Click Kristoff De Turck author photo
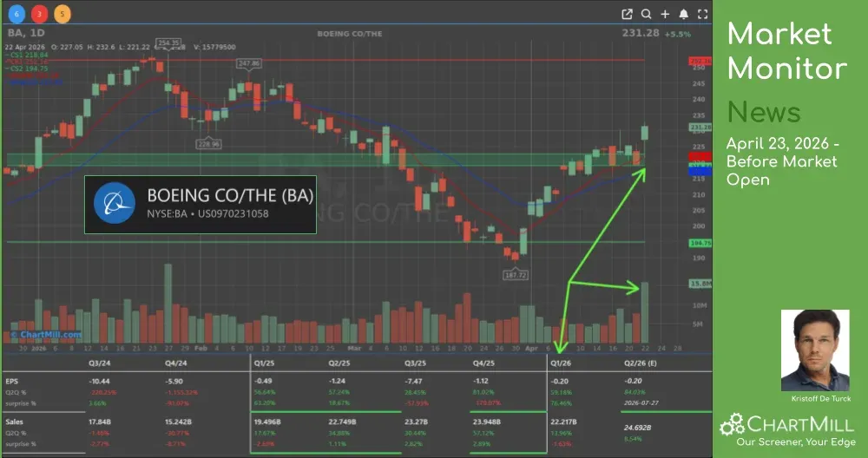The width and height of the screenshot is (868, 458). click(x=815, y=350)
